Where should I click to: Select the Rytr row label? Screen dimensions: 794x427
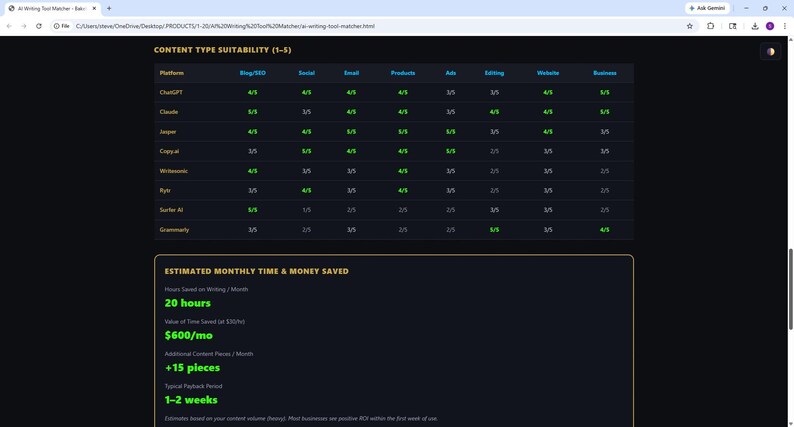tap(165, 190)
